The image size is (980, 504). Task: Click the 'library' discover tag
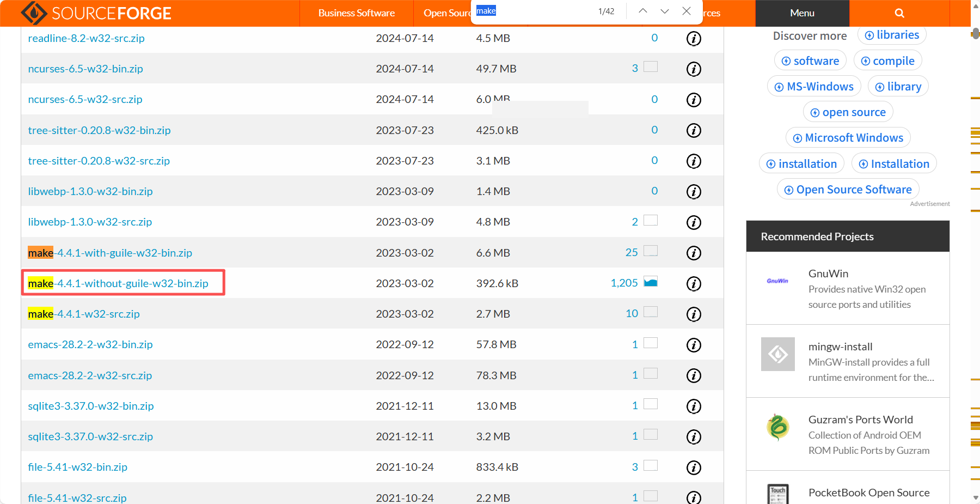(x=898, y=86)
